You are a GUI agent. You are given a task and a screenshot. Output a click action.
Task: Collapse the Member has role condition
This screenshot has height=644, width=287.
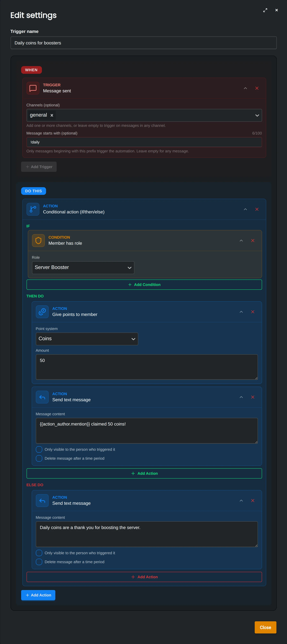point(241,241)
